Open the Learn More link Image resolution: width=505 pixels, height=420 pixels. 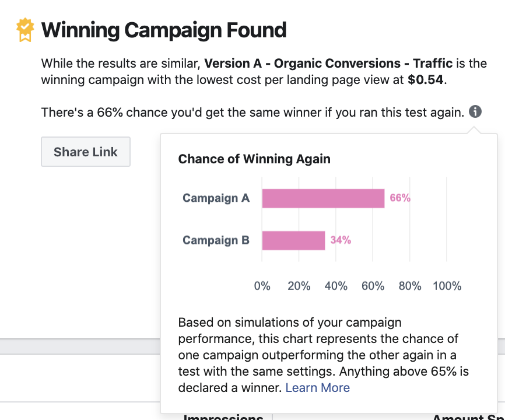point(318,387)
